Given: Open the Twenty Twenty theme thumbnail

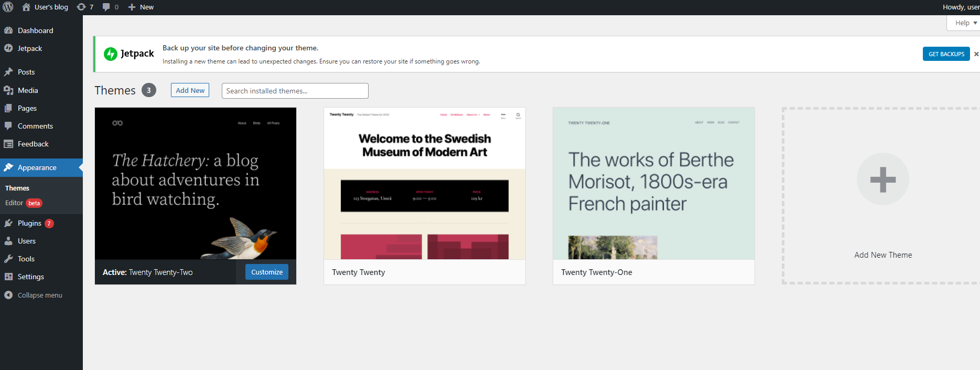Looking at the screenshot, I should 425,184.
